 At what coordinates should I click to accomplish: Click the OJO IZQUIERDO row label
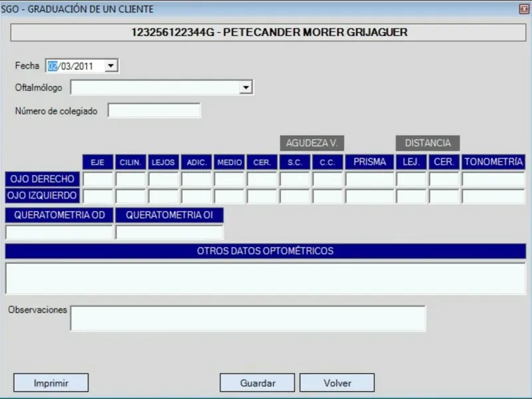pyautogui.click(x=43, y=196)
